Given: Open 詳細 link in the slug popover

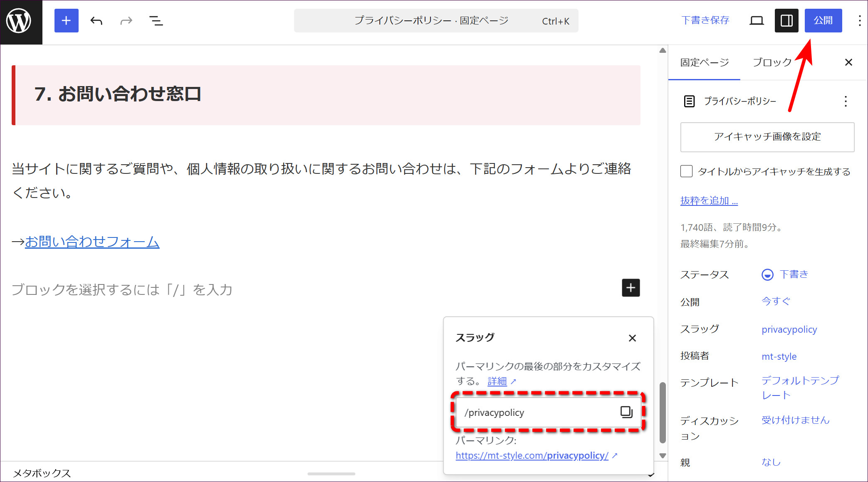Looking at the screenshot, I should [x=497, y=381].
